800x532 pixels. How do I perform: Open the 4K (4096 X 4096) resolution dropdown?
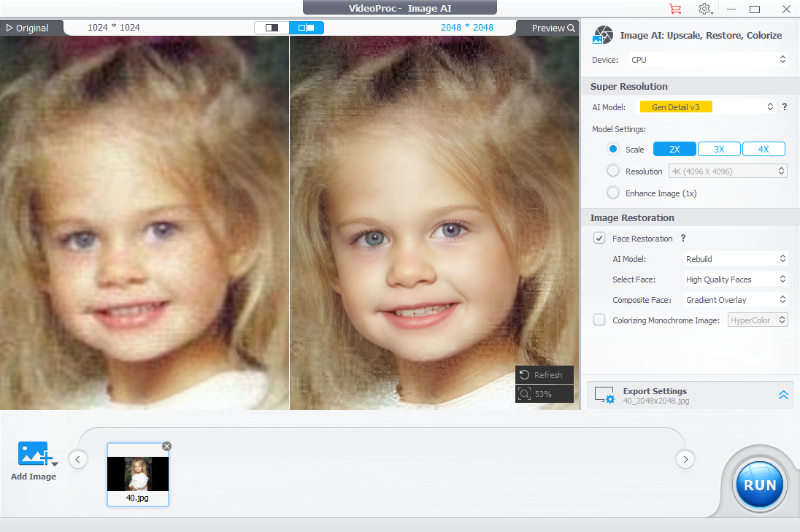coord(728,171)
